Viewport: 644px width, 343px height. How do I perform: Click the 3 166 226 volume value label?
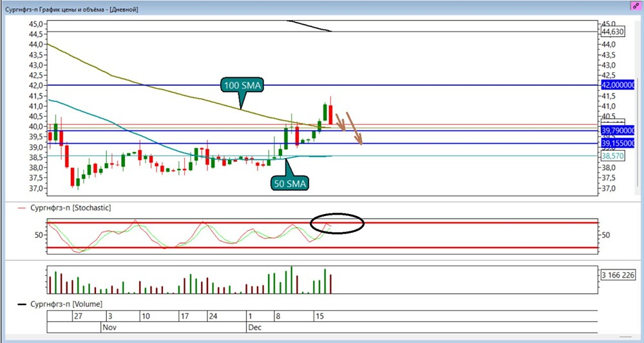click(x=618, y=275)
